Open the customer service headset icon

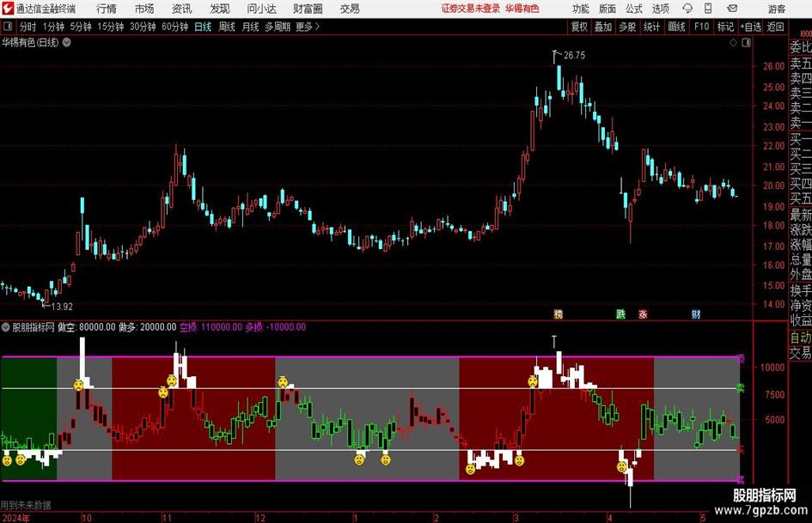click(687, 9)
